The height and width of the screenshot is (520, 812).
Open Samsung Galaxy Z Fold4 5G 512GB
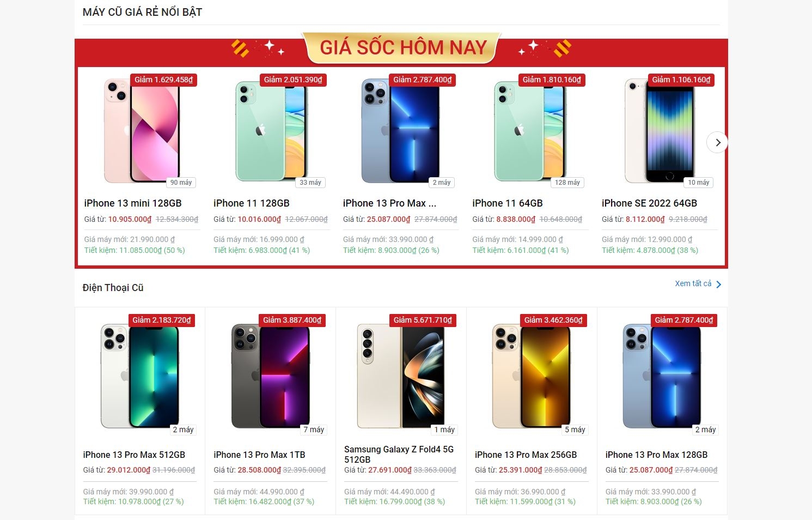[399, 454]
